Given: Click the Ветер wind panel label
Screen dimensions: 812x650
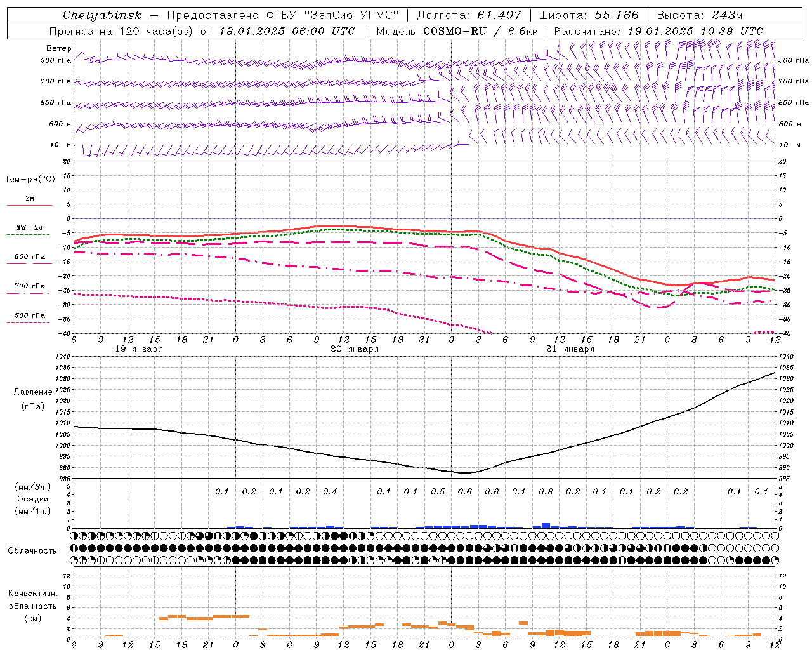Looking at the screenshot, I should 59,48.
